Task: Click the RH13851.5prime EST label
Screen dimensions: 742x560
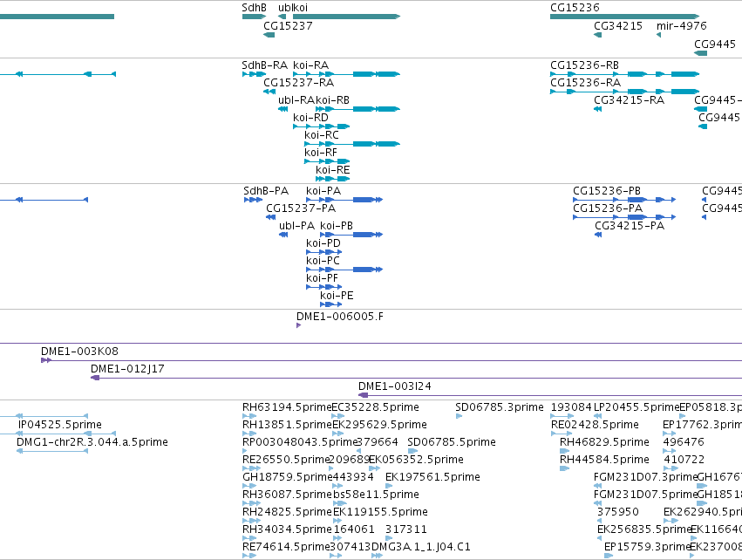Action: pos(287,425)
